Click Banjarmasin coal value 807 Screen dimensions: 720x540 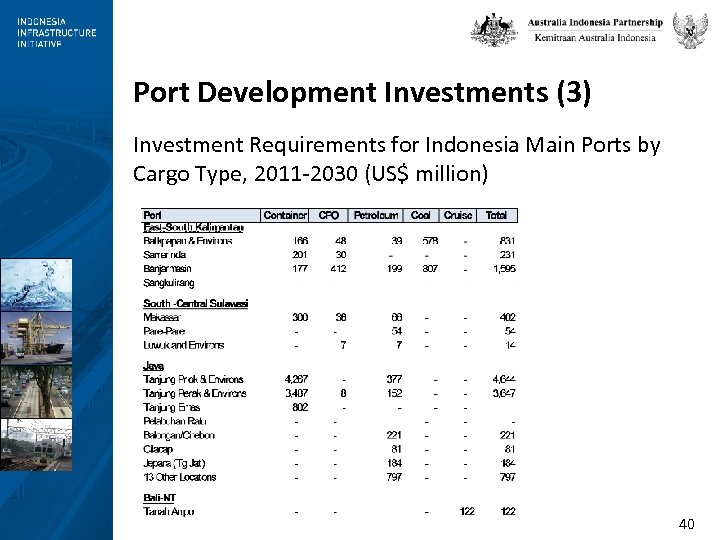pos(430,269)
